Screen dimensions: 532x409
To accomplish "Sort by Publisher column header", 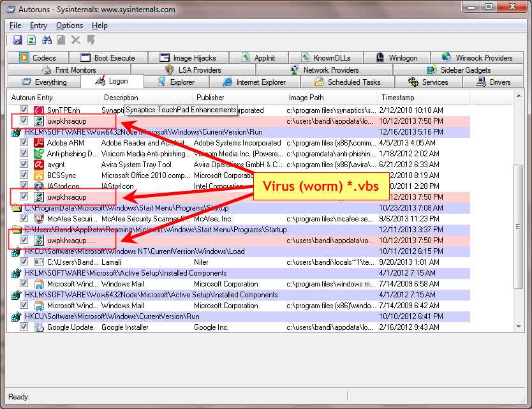I will [239, 98].
